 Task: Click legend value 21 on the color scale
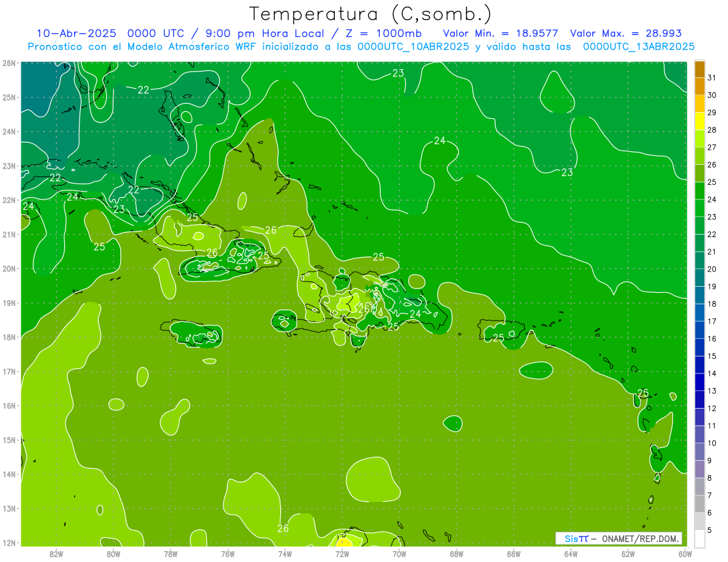click(712, 252)
